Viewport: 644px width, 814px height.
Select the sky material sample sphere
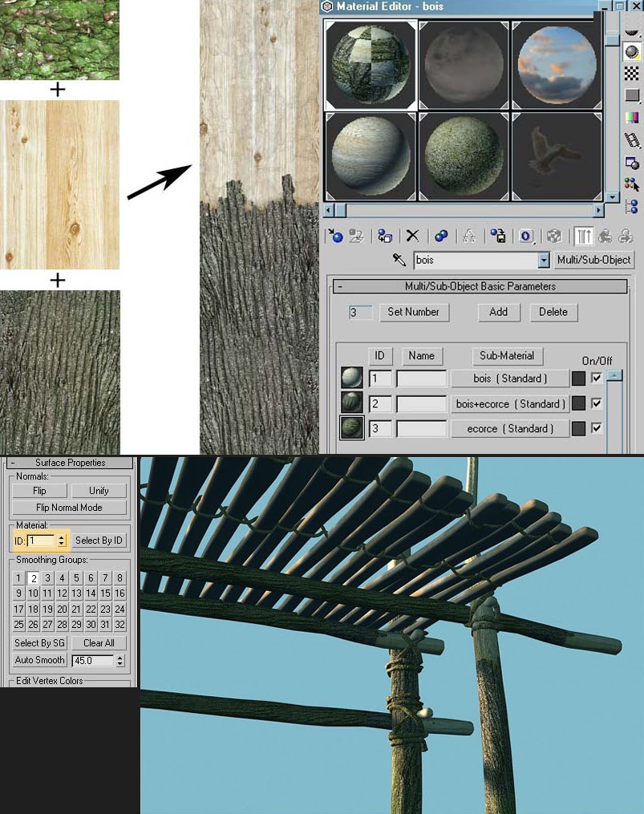click(557, 65)
